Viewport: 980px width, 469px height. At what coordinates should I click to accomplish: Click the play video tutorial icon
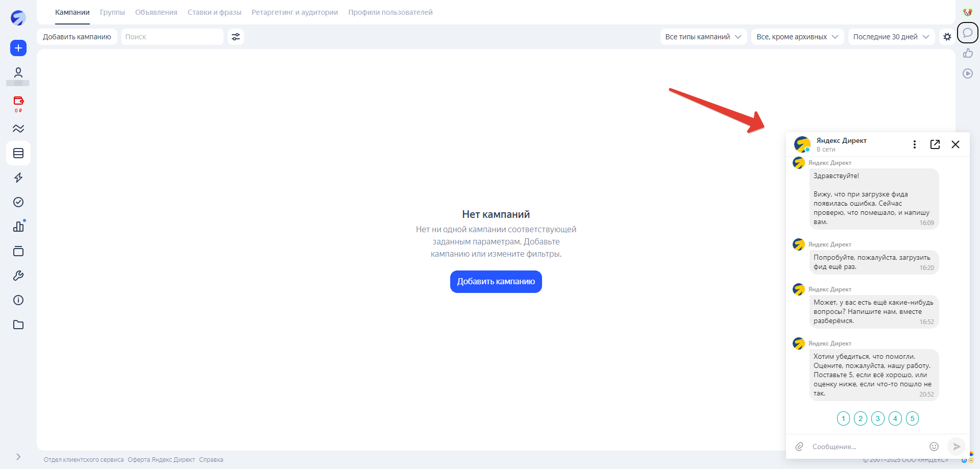[968, 73]
